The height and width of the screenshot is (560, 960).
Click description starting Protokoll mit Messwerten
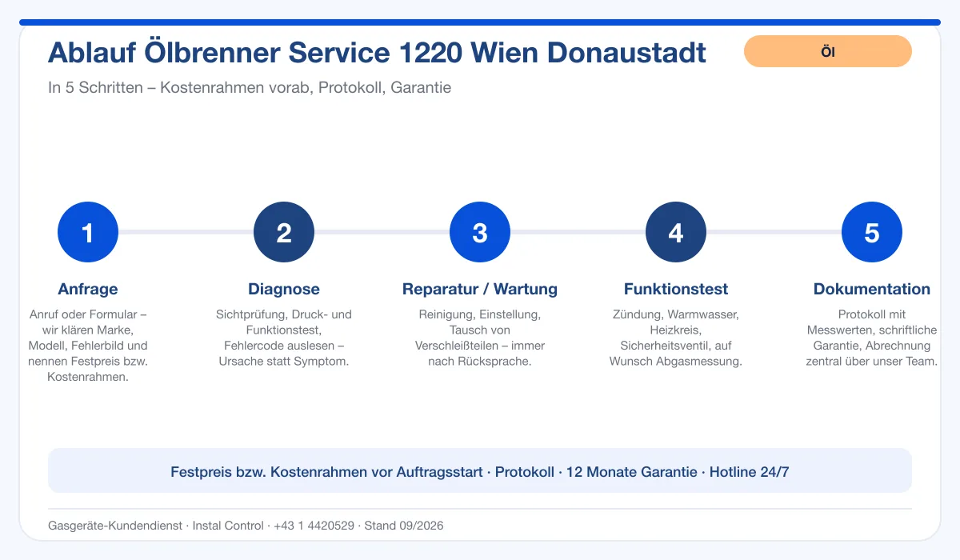[872, 338]
